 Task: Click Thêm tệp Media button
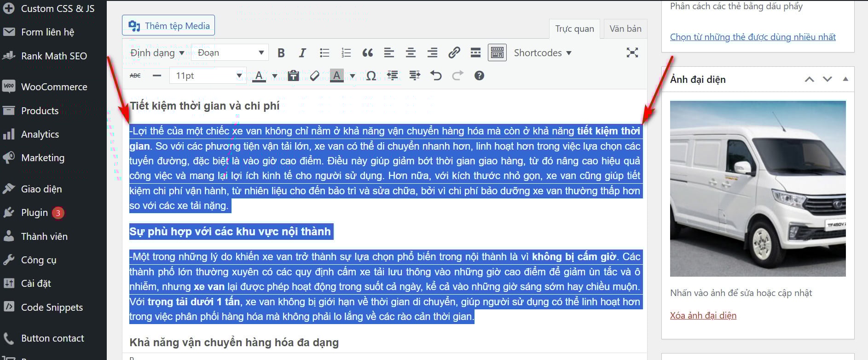click(x=168, y=26)
